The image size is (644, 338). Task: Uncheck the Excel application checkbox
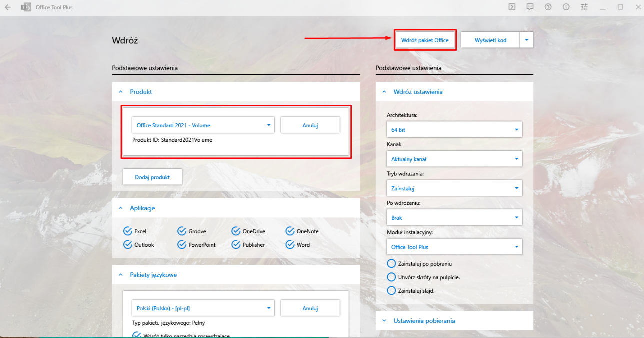coord(127,231)
